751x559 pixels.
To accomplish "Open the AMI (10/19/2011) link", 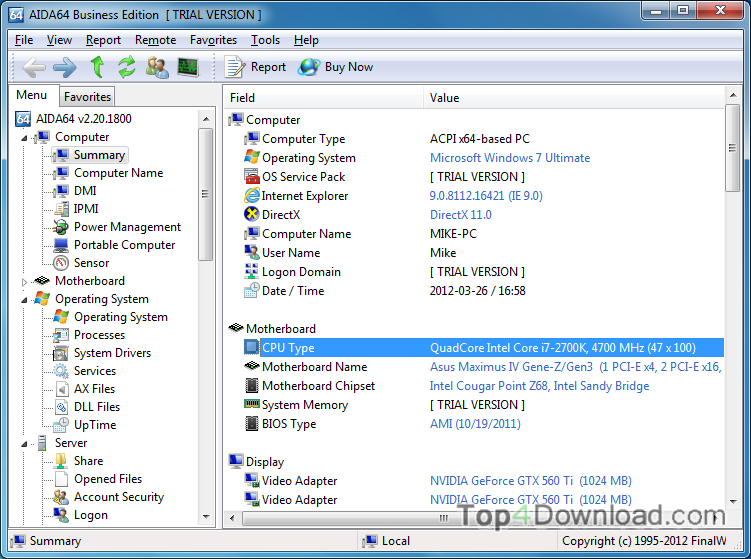I will point(475,423).
